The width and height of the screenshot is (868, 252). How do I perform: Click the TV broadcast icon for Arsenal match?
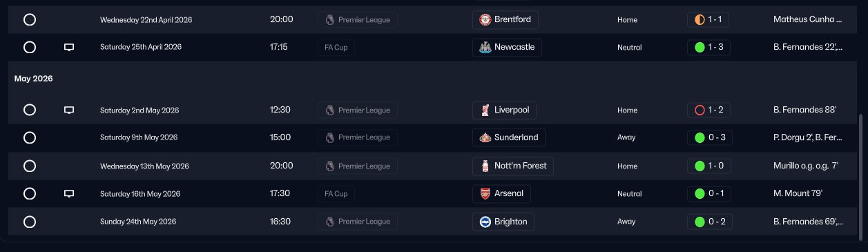click(68, 194)
